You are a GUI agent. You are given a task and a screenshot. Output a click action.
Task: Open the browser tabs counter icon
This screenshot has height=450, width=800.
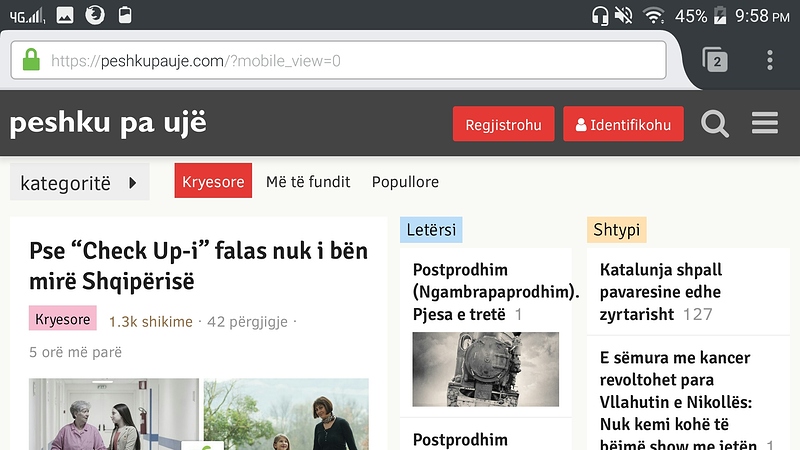[714, 60]
